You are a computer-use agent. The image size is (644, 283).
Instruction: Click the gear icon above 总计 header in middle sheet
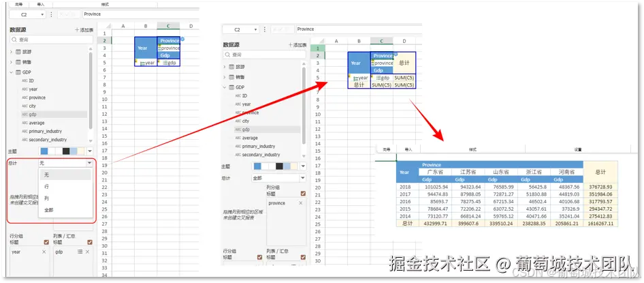point(396,54)
